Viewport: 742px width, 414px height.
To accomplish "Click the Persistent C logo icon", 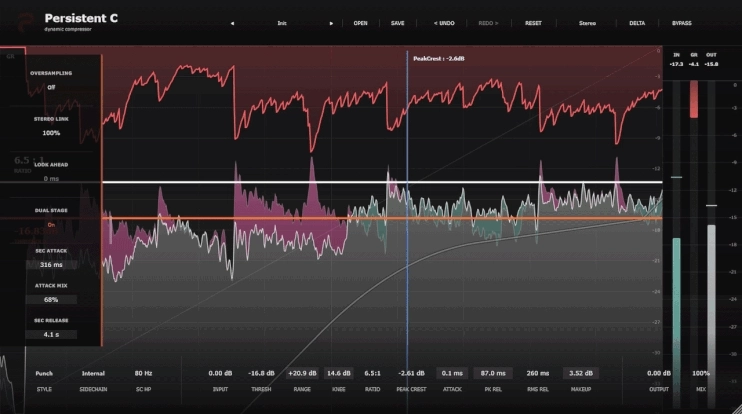I will (x=25, y=22).
